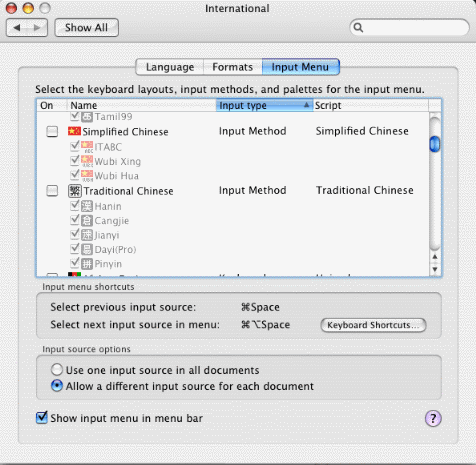Click the ITABC input method icon

[87, 147]
